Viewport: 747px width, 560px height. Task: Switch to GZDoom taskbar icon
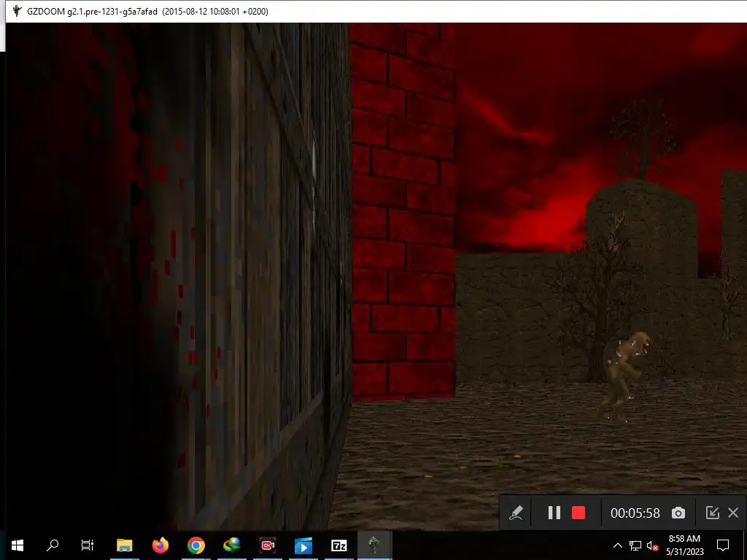pos(374,545)
